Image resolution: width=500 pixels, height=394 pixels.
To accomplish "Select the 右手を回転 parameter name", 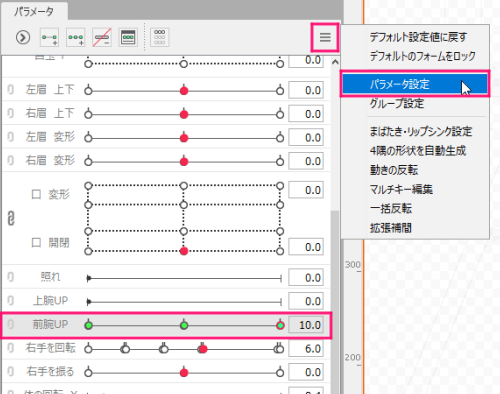I will pos(50,348).
